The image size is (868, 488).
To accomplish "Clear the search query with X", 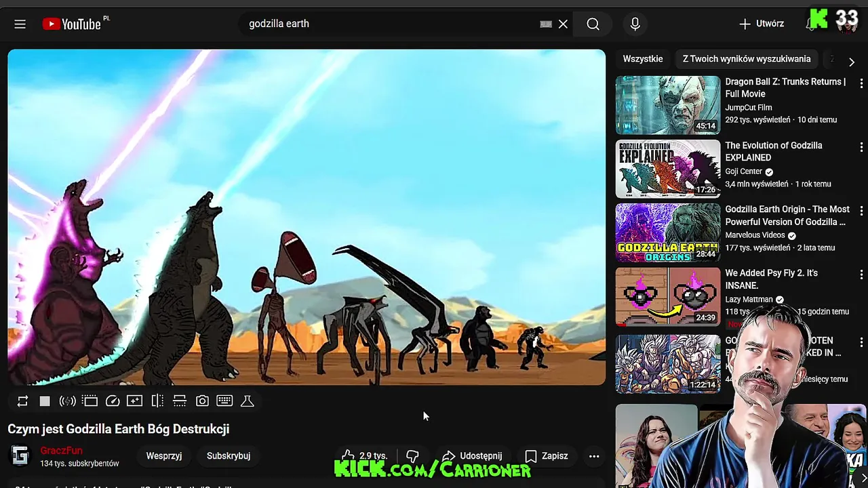I will (563, 24).
